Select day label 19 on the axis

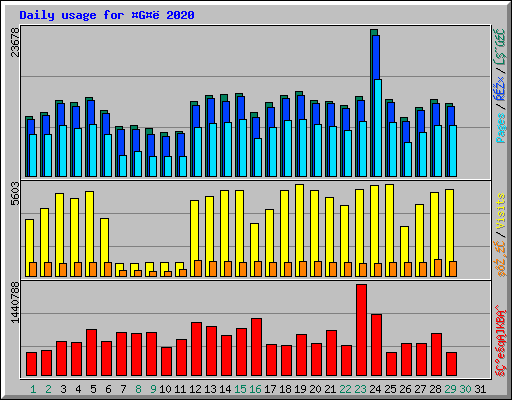pos(300,389)
